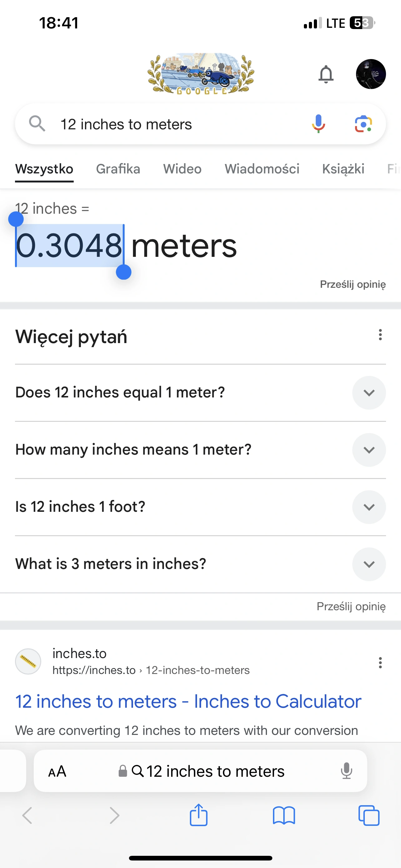401x868 pixels.
Task: Tap the Google search input field
Action: tap(175, 124)
